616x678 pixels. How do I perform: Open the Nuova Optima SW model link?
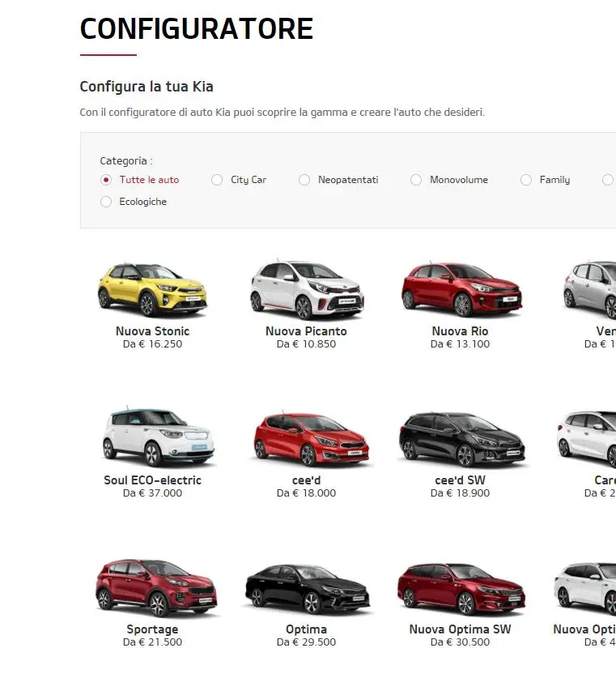(460, 629)
